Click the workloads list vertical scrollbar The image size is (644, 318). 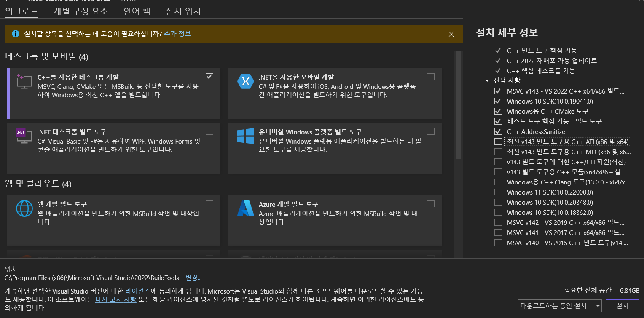(458, 105)
